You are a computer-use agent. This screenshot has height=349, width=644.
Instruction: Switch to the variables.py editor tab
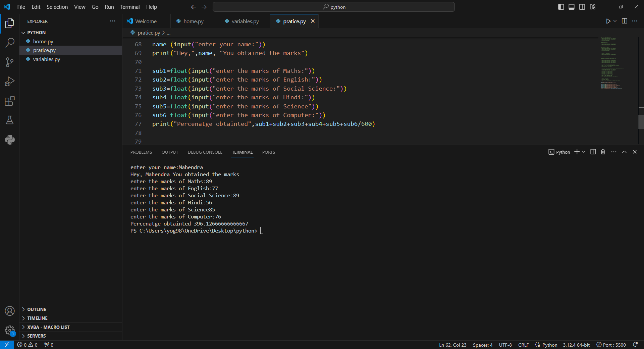tap(245, 21)
